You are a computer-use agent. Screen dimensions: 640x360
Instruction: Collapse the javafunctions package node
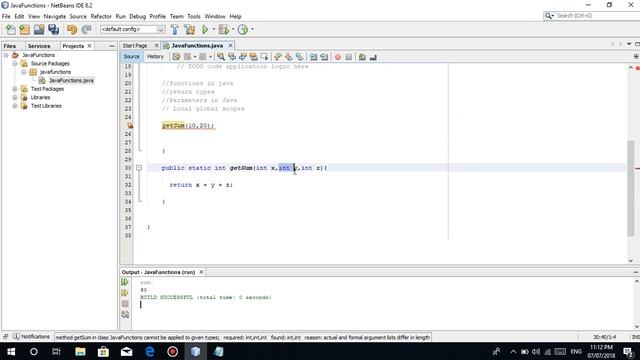[24, 72]
